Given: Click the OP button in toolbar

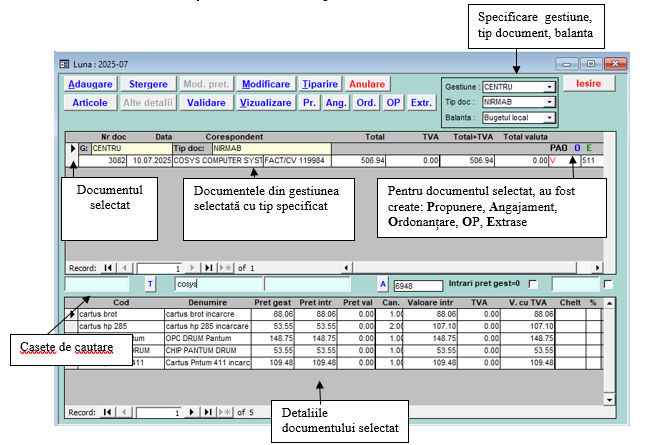Looking at the screenshot, I should tap(393, 102).
